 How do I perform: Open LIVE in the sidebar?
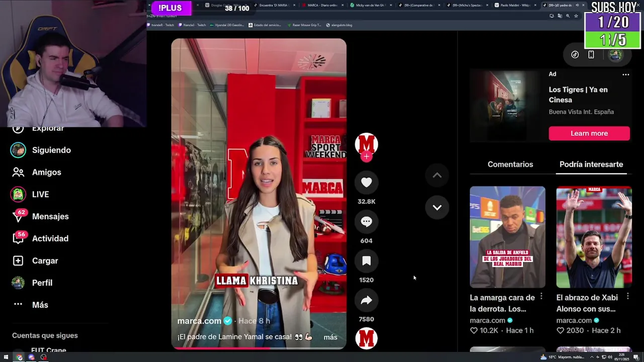click(30, 194)
